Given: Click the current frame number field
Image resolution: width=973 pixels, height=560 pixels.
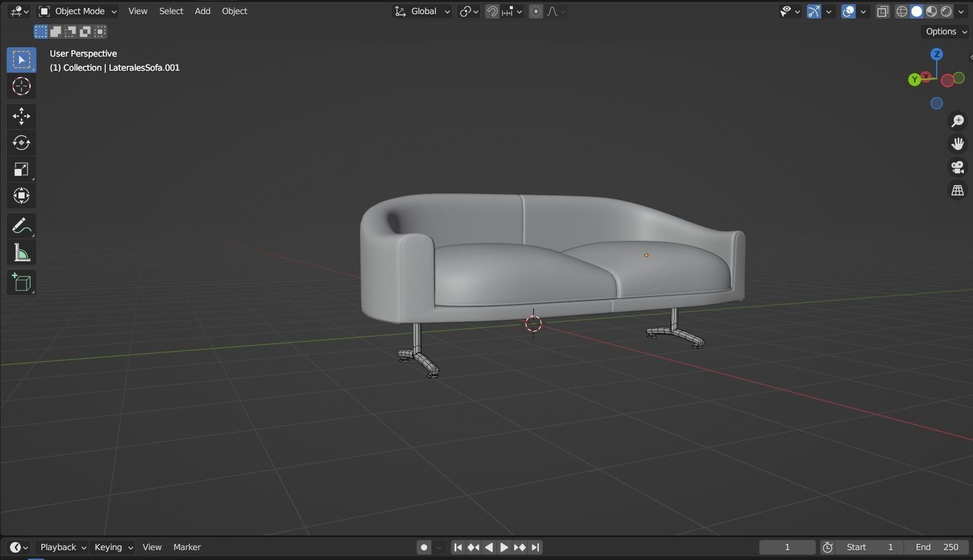Looking at the screenshot, I should (787, 547).
